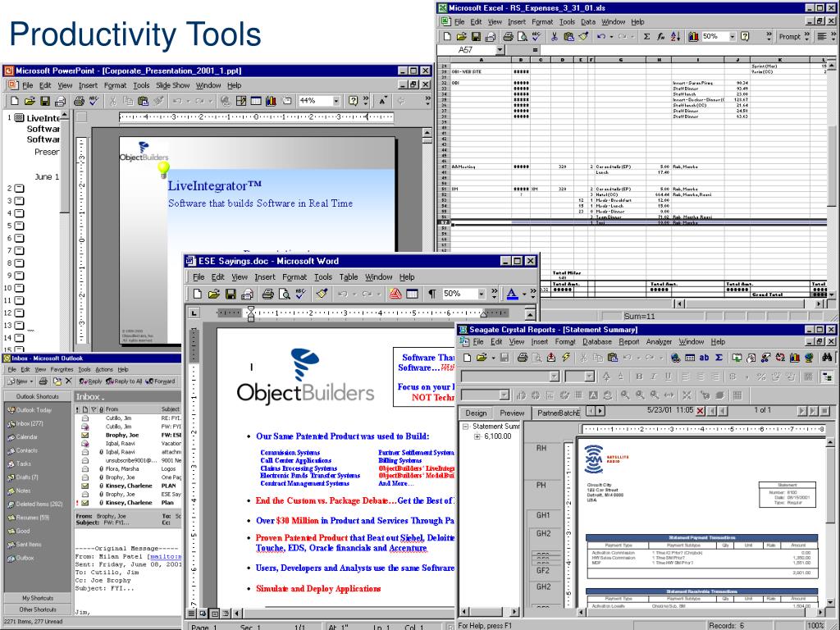Viewport: 840px width, 630px height.
Task: Open Excel zoom 50% dropdown
Action: (733, 36)
